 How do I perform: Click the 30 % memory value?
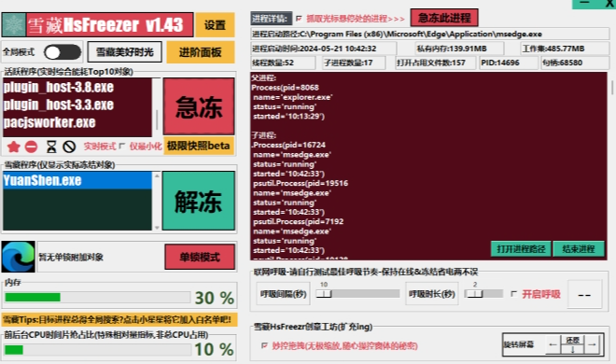pyautogui.click(x=215, y=298)
